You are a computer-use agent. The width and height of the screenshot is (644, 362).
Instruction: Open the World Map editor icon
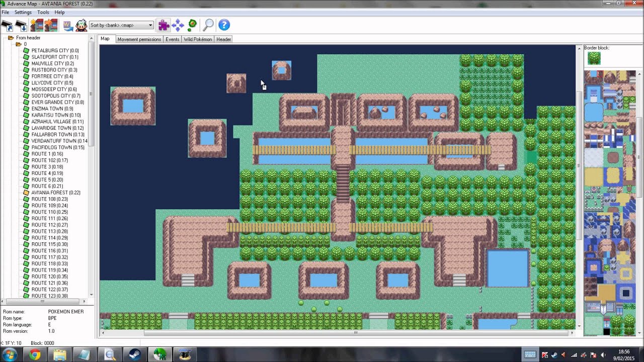pos(68,25)
